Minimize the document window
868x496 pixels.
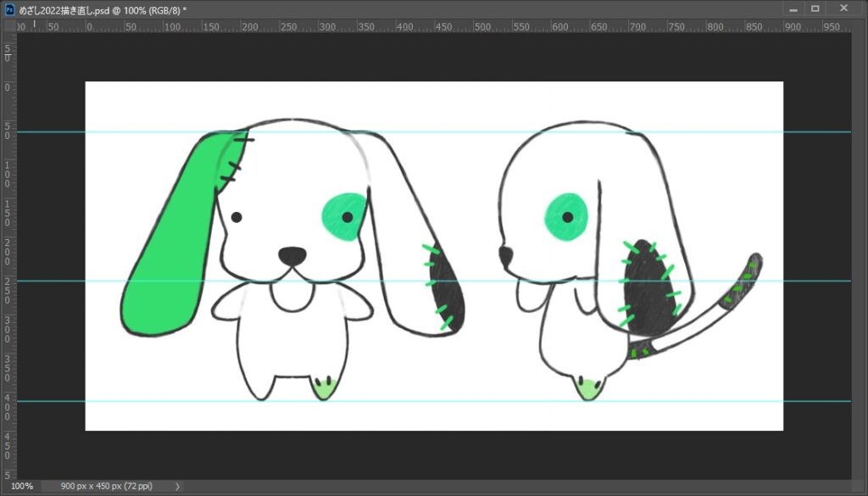(793, 9)
